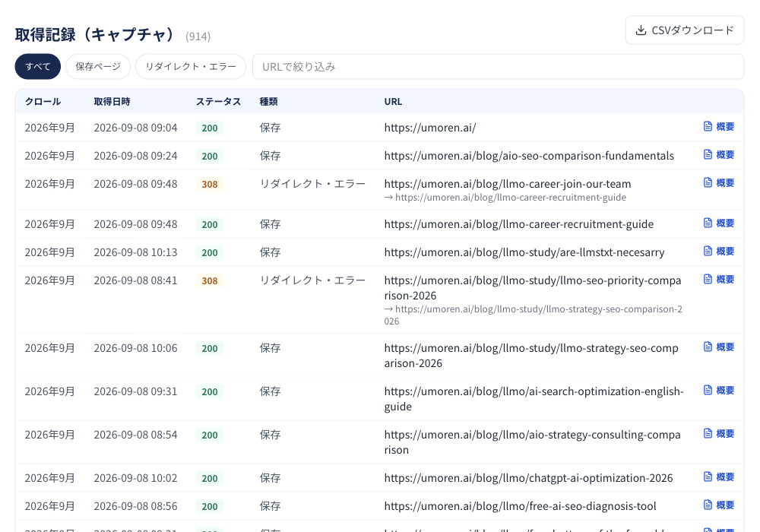Click redirect target llmo-career-recruitment-guide with arrow
Screen dimensions: 760x532
pyautogui.click(x=505, y=197)
